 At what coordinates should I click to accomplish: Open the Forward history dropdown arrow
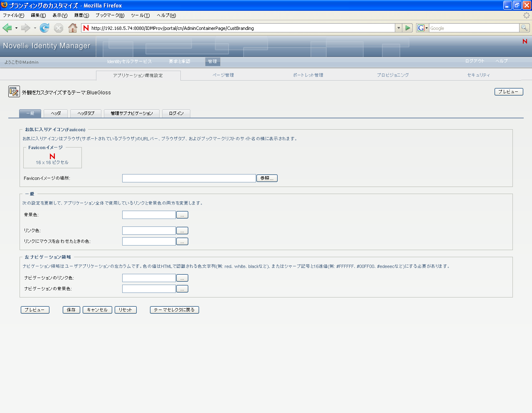coord(35,28)
